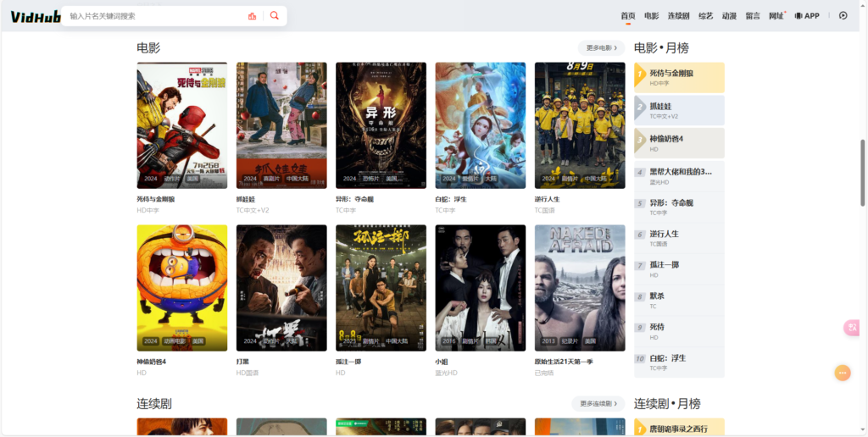Open the watch history icon in header
The image size is (868, 437).
click(x=843, y=16)
